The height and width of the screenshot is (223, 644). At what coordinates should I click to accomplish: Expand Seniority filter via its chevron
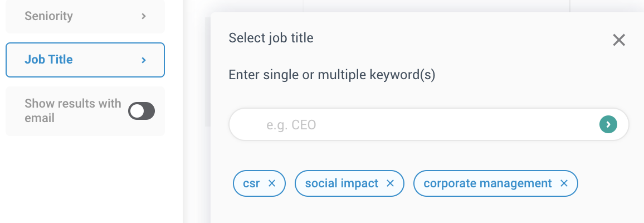[x=143, y=16]
